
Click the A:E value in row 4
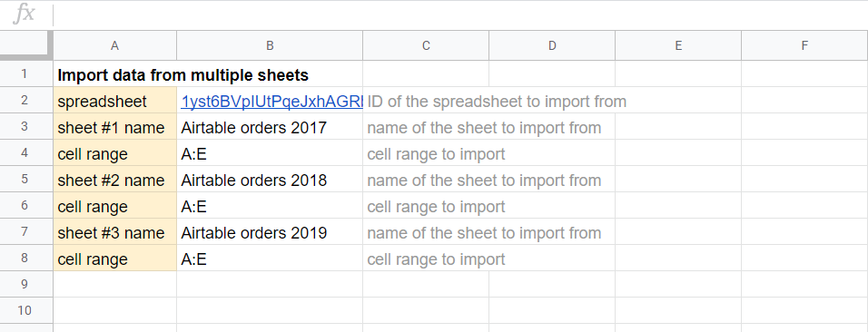[270, 153]
